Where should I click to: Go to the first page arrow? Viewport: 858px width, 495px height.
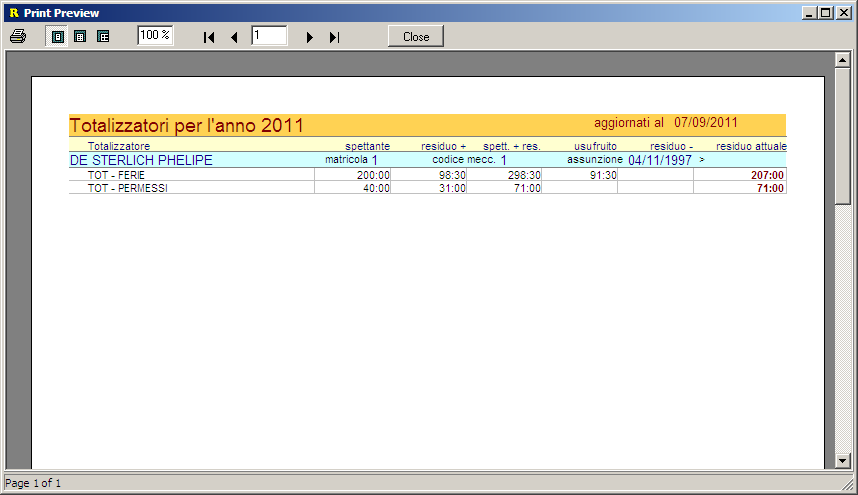click(208, 37)
